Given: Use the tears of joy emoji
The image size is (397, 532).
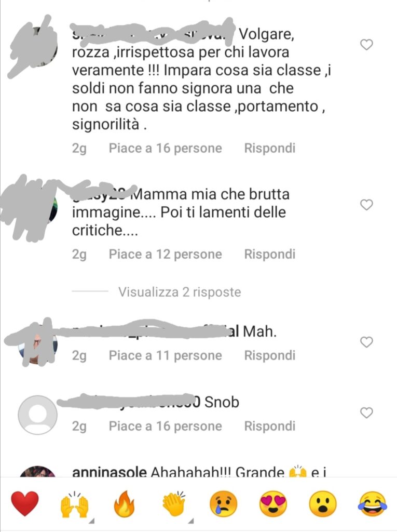Looking at the screenshot, I should coord(373,504).
